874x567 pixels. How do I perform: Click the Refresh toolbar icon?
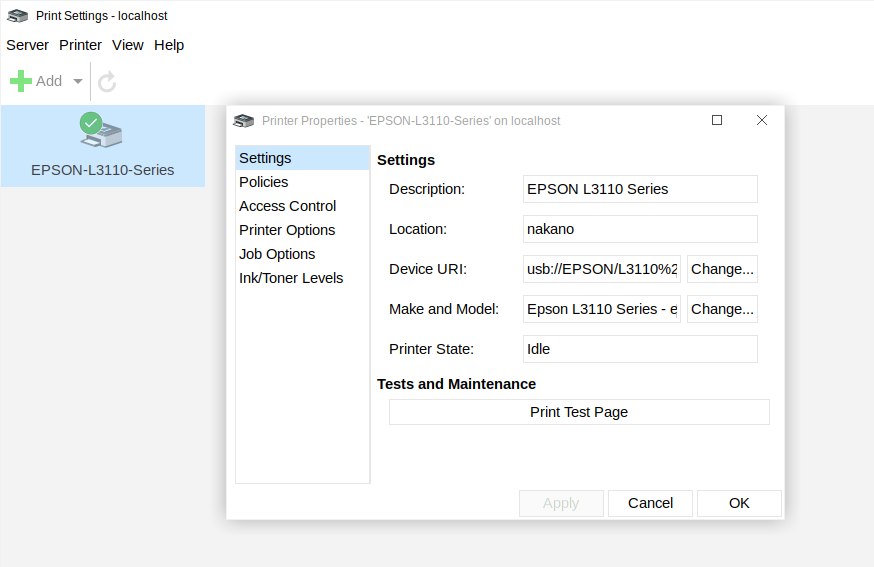pos(107,81)
